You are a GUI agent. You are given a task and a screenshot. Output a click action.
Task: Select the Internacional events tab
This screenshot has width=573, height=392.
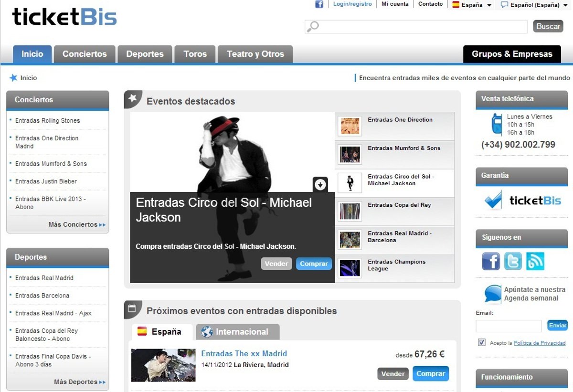pyautogui.click(x=237, y=332)
